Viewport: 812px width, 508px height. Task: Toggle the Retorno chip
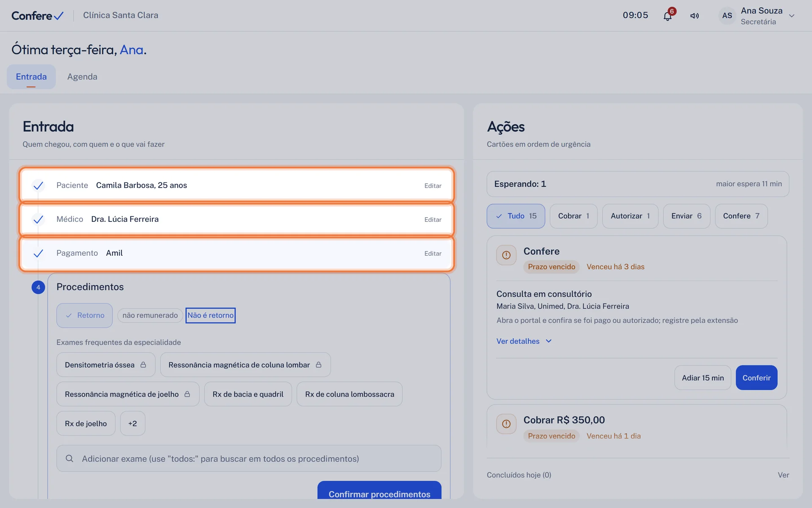85,315
